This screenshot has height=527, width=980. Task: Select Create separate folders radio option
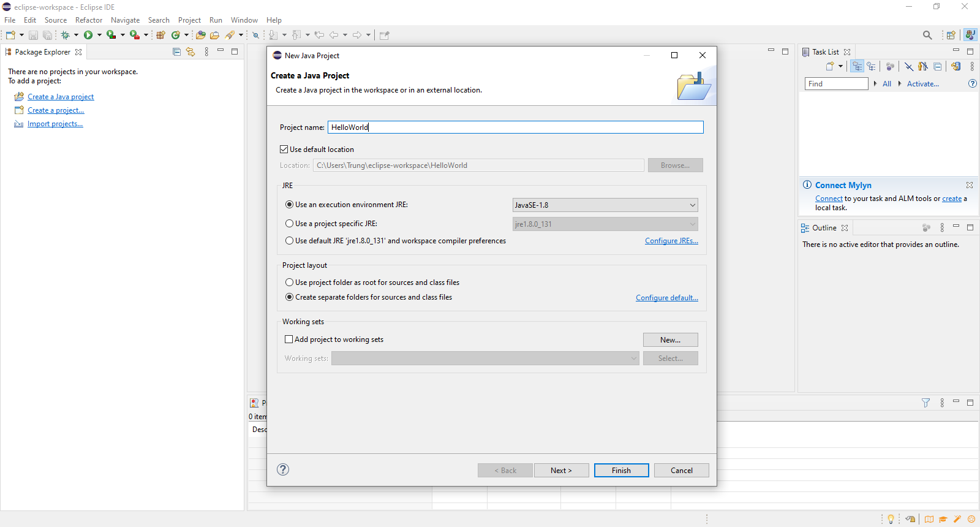point(290,297)
